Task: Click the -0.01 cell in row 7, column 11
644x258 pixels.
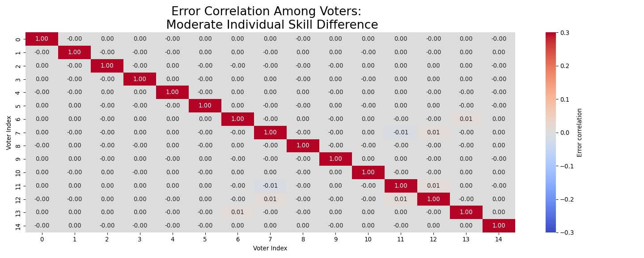Action: pos(401,133)
